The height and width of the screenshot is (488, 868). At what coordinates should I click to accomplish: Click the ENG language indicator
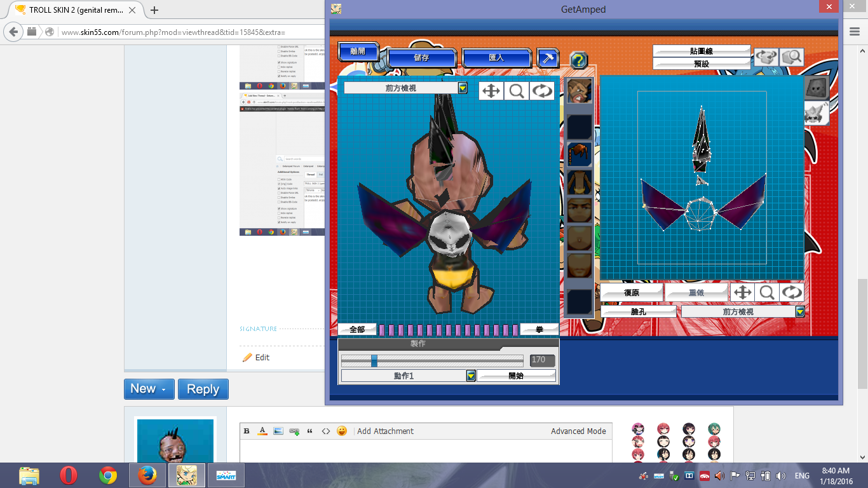click(802, 475)
